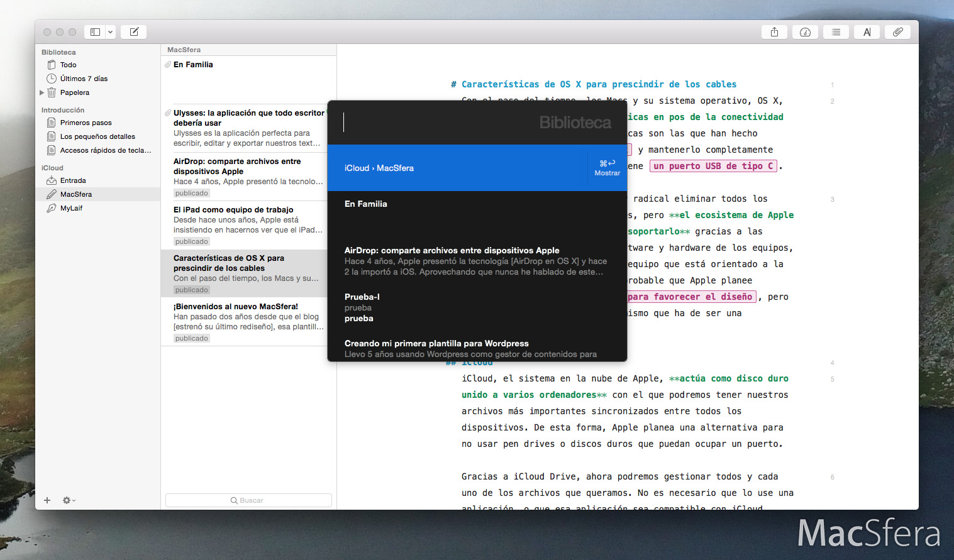Click the inbox tray icon beside Entrada
This screenshot has width=954, height=560.
coord(52,180)
